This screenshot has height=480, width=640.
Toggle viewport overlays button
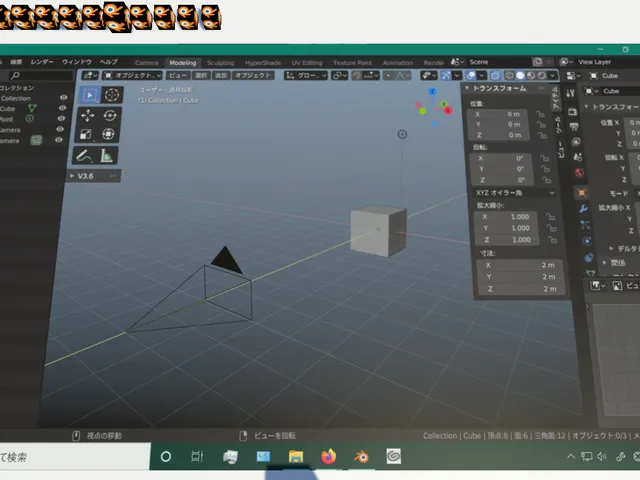471,76
